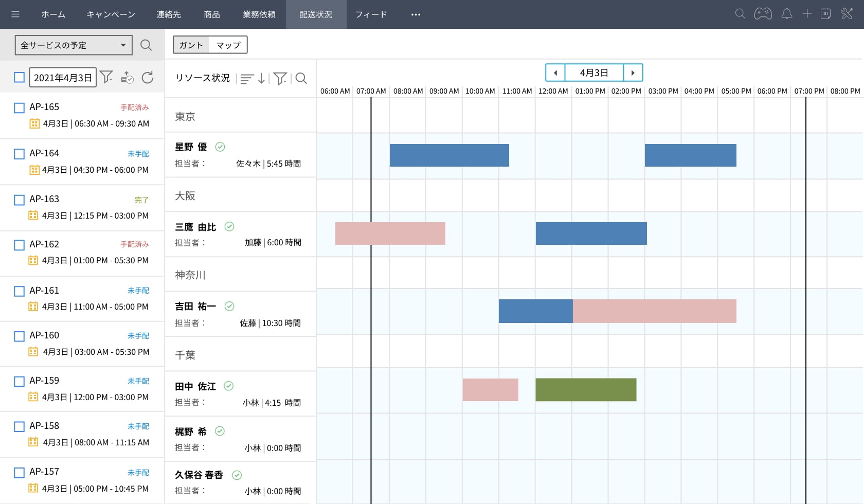Open the キャンペーン menu

point(111,14)
